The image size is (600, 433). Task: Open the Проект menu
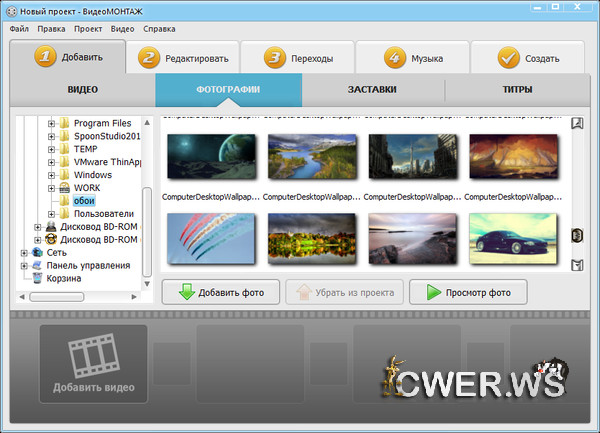[88, 29]
